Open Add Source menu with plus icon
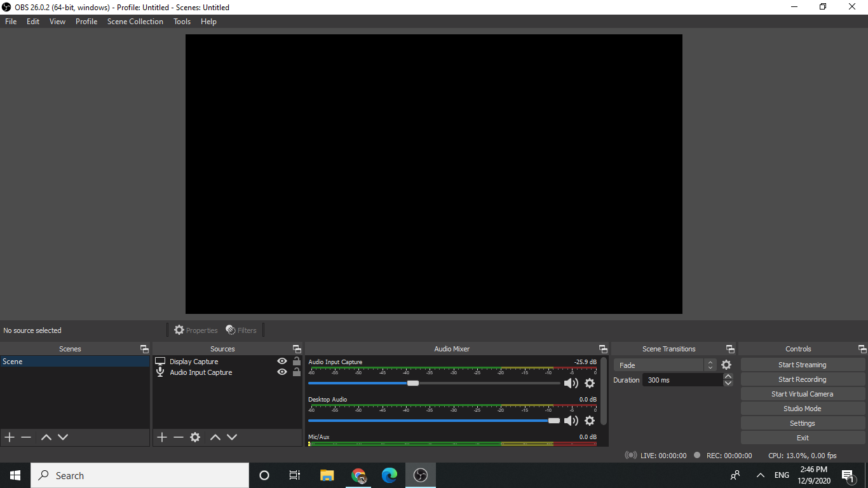This screenshot has height=488, width=868. pos(161,437)
